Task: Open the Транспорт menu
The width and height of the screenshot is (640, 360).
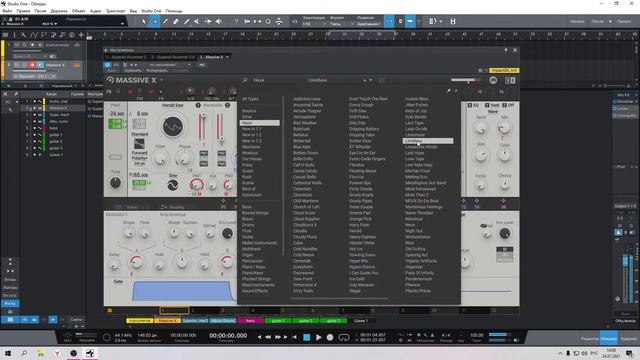Action: point(116,11)
